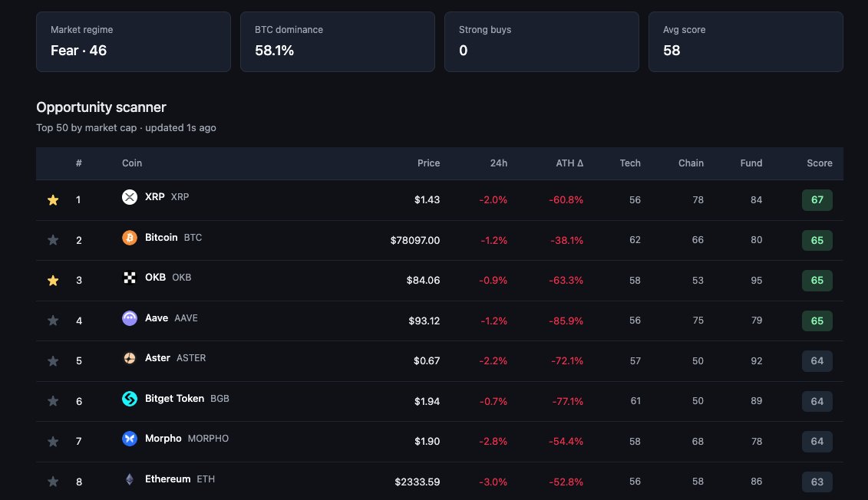Open the BTC dominance card

(x=338, y=42)
